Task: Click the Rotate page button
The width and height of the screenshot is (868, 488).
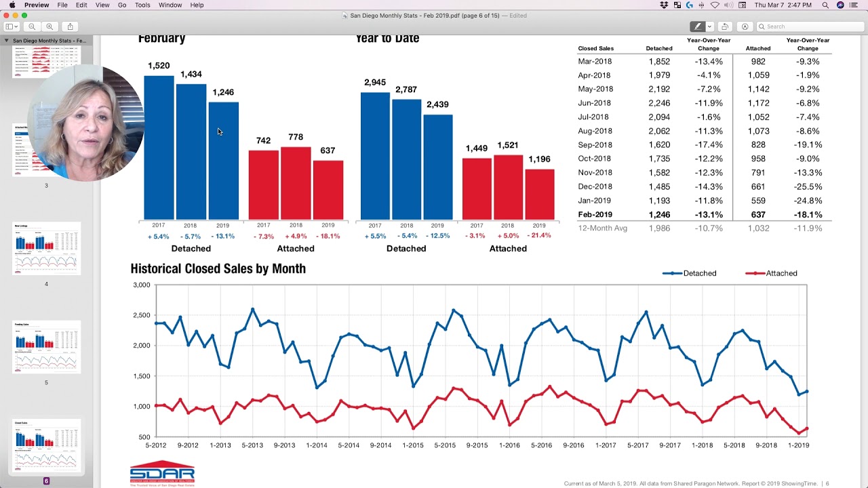Action: (725, 26)
